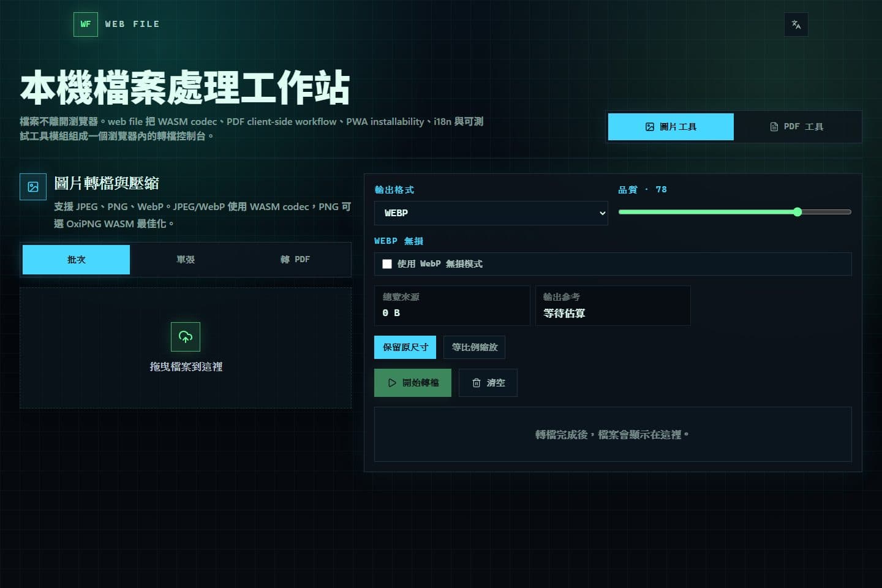Click the WEB FILE brand text

132,24
